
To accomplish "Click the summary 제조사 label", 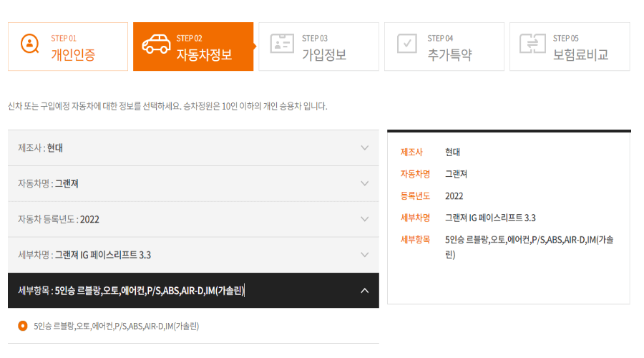I will [x=411, y=152].
